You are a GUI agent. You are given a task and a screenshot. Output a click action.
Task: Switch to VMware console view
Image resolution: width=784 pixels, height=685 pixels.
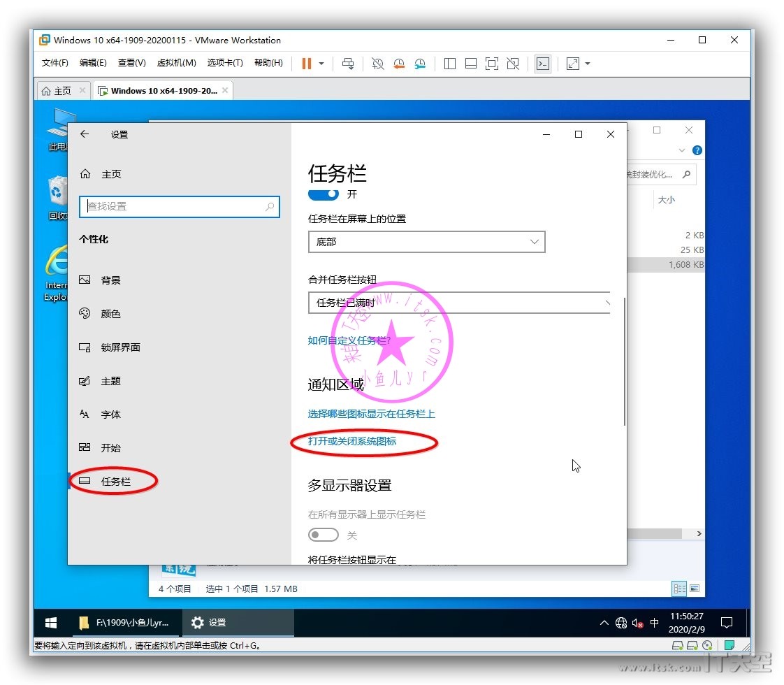(543, 64)
